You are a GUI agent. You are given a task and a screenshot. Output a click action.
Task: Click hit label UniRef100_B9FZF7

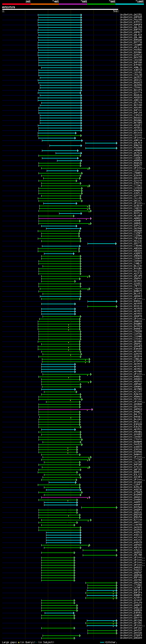click(x=131, y=590)
